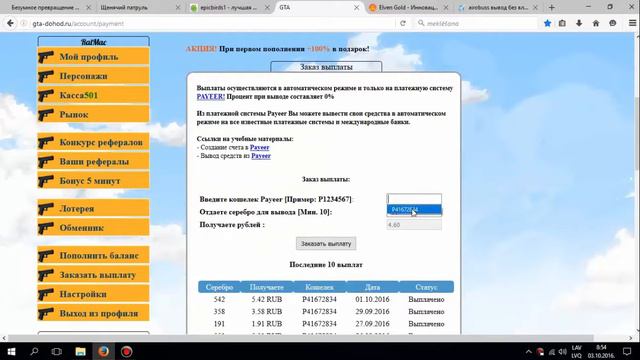Click Получаете column header
640x360 pixels.
coord(267,287)
